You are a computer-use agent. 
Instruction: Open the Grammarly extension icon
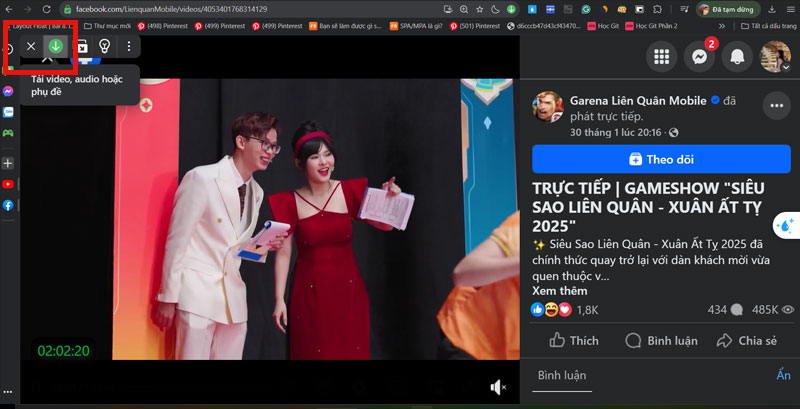coord(587,9)
